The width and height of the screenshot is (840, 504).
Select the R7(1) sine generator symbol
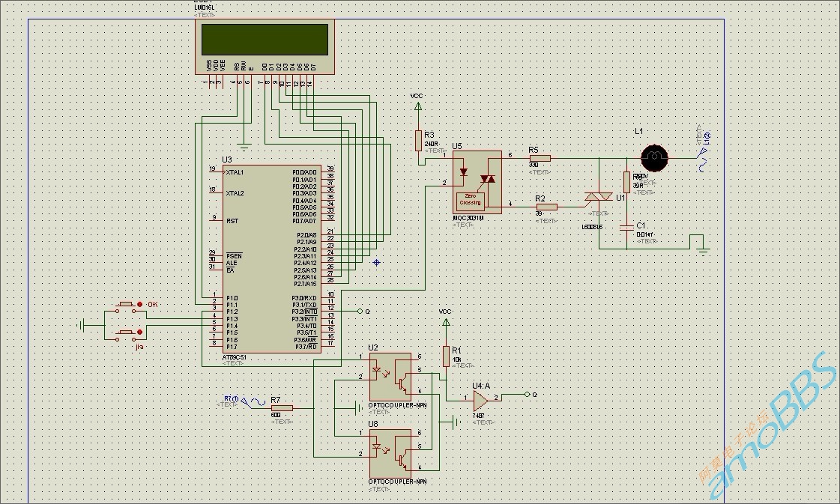252,401
